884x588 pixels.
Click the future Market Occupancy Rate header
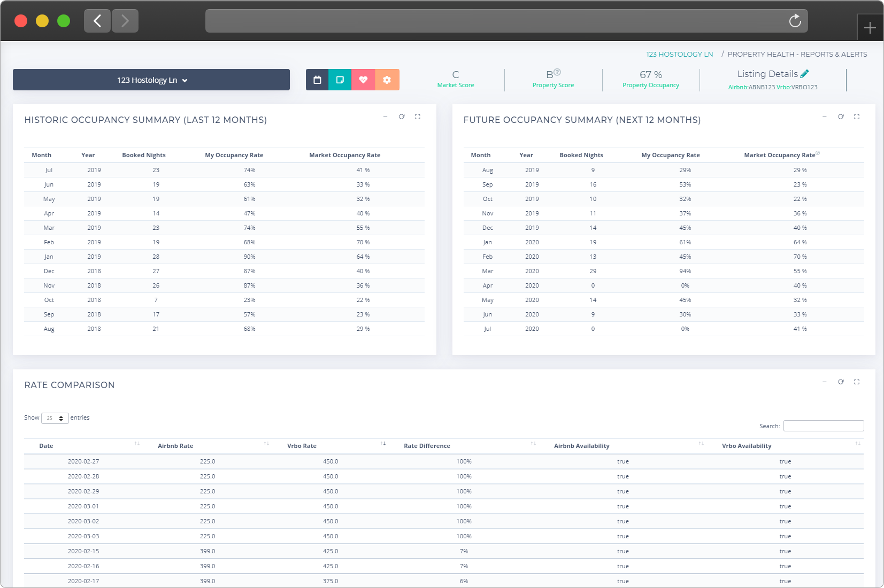[780, 155]
